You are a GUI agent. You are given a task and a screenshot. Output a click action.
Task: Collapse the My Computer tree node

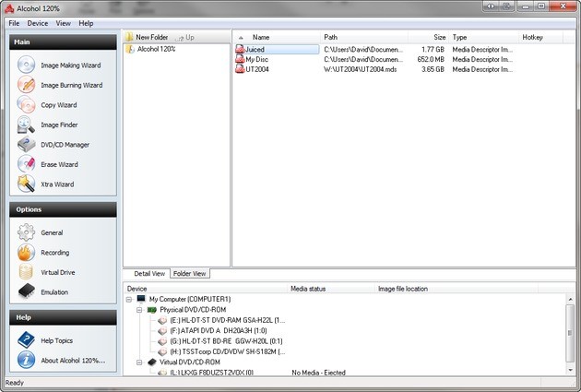[129, 300]
